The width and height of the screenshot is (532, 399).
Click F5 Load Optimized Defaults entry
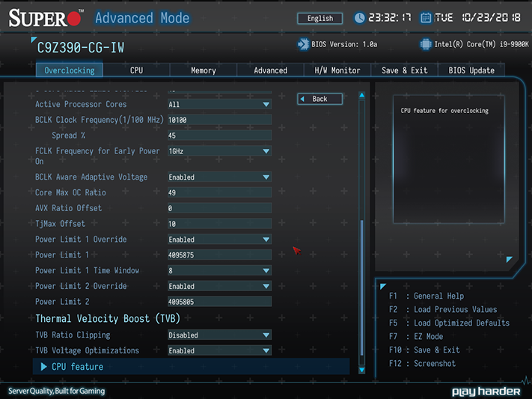(449, 323)
